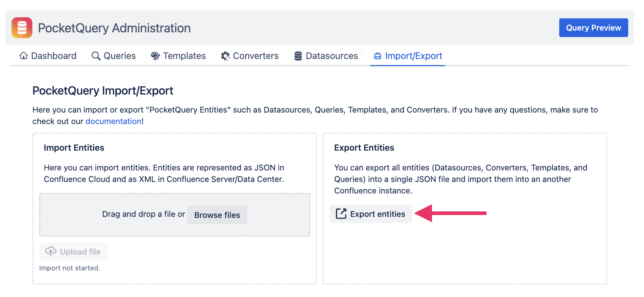Click the Browse files button
Screen dimensions: 644x297
tap(217, 215)
